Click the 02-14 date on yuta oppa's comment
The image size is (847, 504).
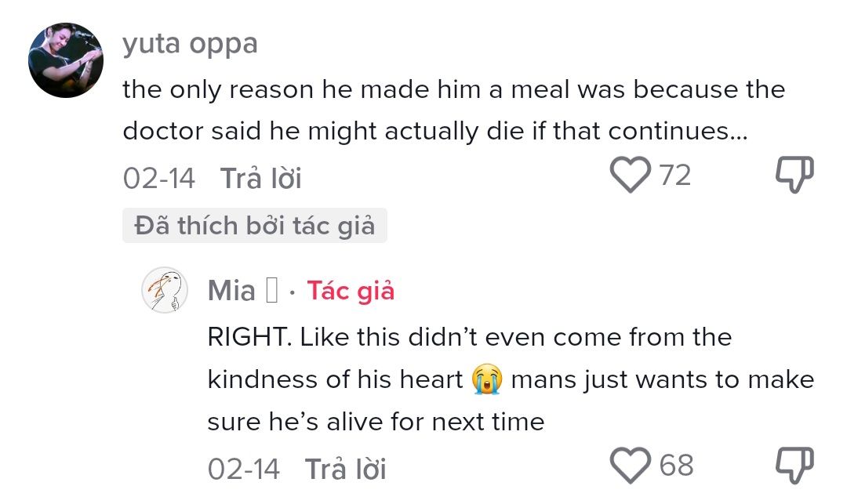(158, 179)
